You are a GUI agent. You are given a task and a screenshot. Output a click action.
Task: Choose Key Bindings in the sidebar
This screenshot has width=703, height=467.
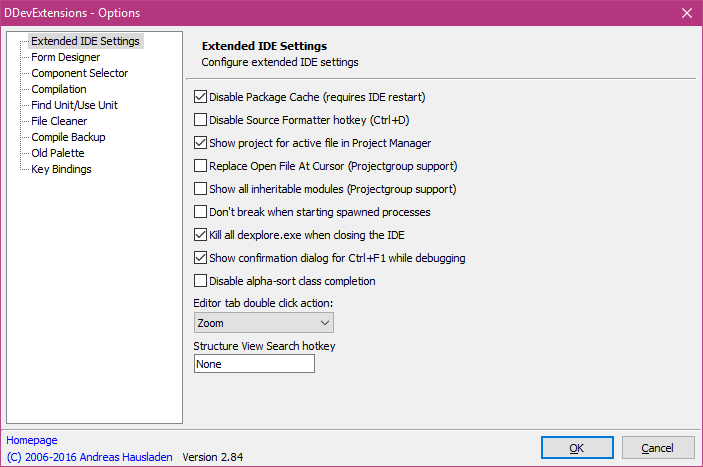(61, 169)
